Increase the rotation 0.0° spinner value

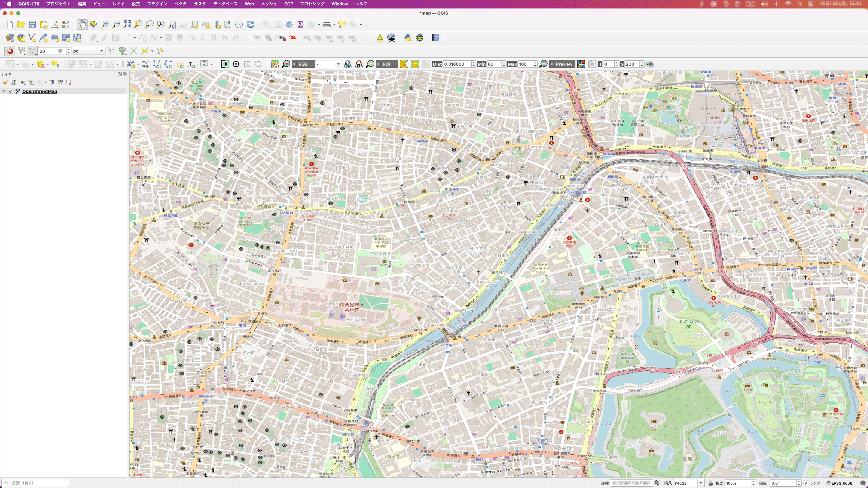798,482
